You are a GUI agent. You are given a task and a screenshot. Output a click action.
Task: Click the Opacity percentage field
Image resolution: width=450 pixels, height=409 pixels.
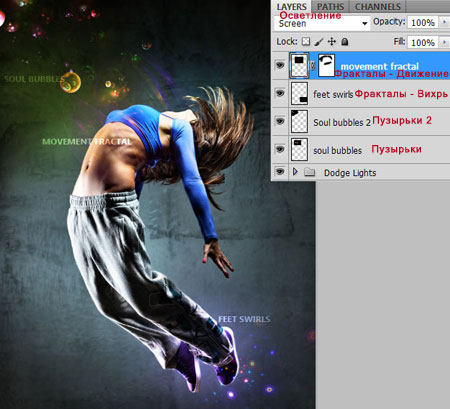(423, 22)
